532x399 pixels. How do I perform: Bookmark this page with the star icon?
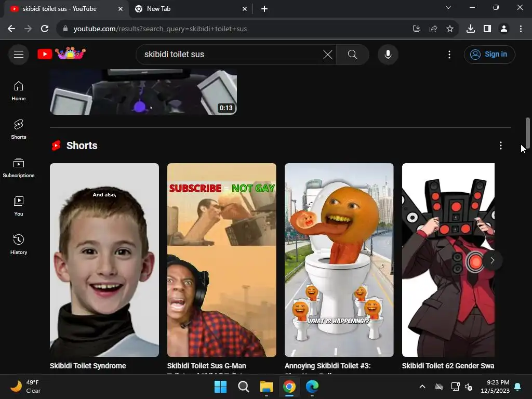coord(450,29)
